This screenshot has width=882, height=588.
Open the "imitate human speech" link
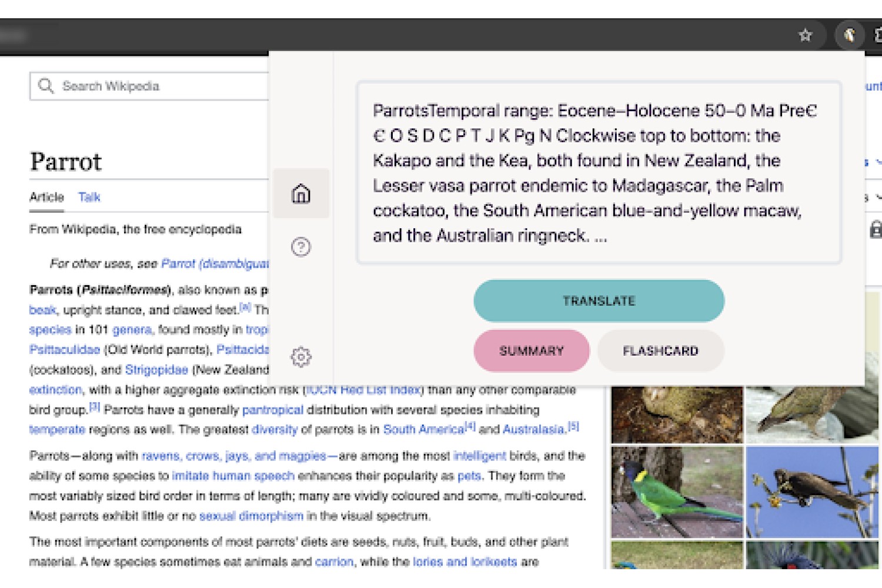click(233, 476)
